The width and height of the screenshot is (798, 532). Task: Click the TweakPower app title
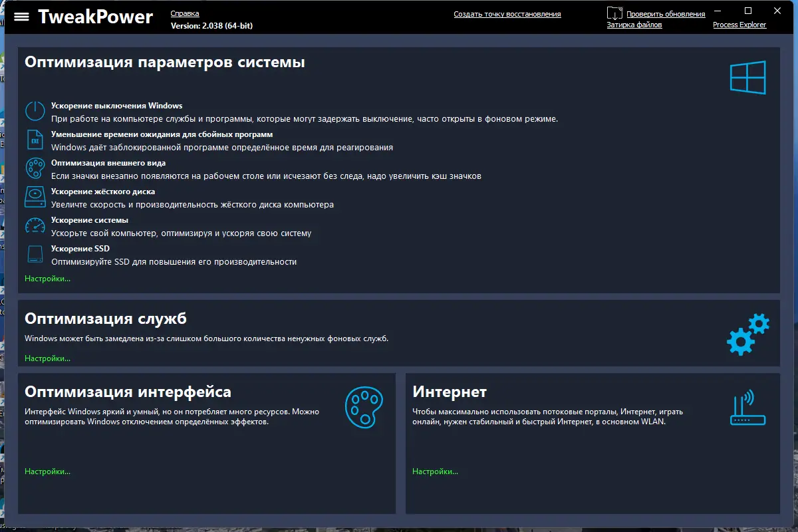[x=96, y=17]
